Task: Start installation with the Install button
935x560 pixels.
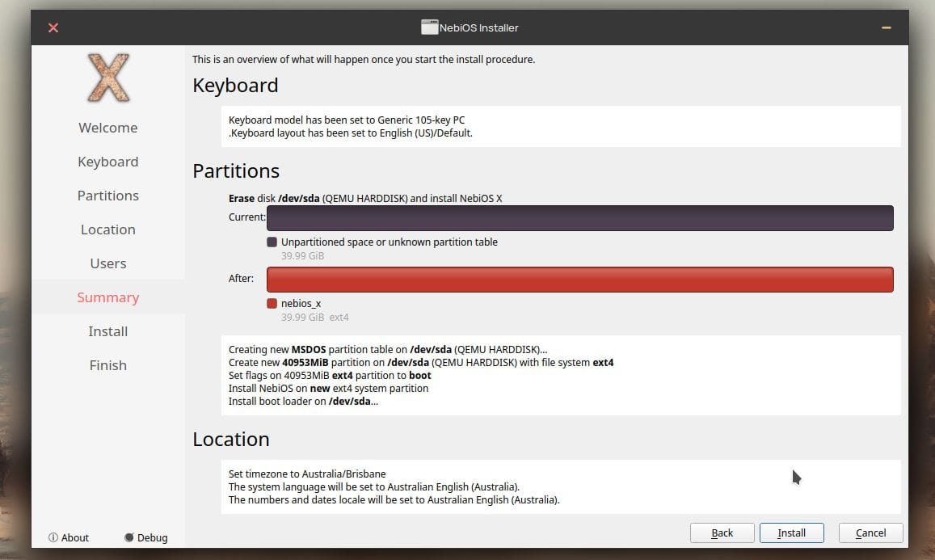Action: pyautogui.click(x=791, y=533)
